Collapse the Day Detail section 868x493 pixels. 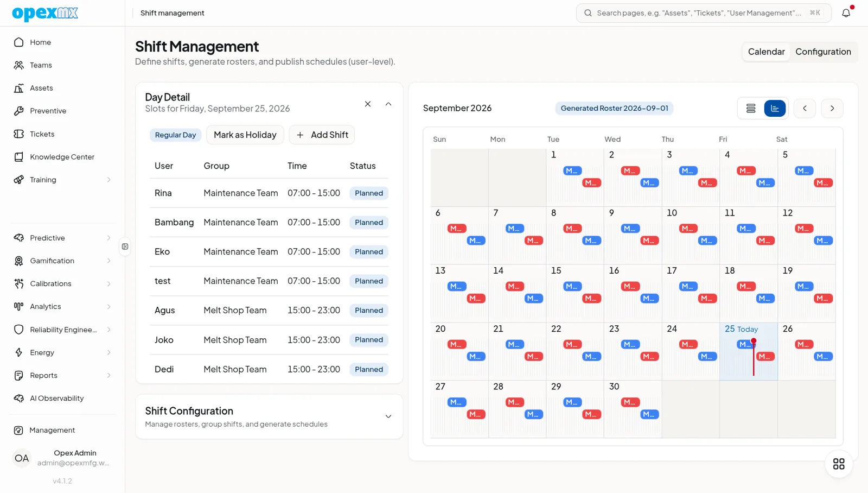388,104
